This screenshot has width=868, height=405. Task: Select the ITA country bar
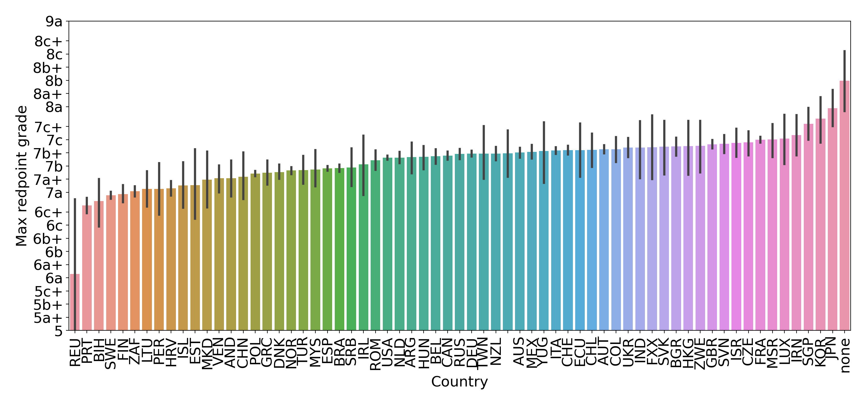556,240
